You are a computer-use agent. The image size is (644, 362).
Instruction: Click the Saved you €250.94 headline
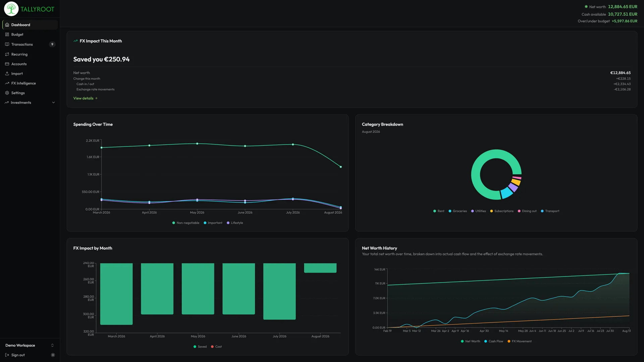point(101,59)
